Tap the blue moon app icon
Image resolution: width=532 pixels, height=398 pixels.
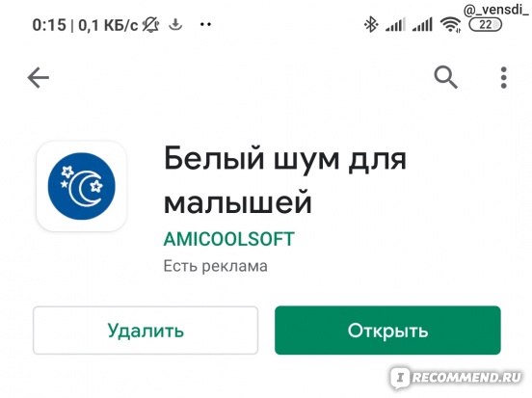click(x=81, y=186)
